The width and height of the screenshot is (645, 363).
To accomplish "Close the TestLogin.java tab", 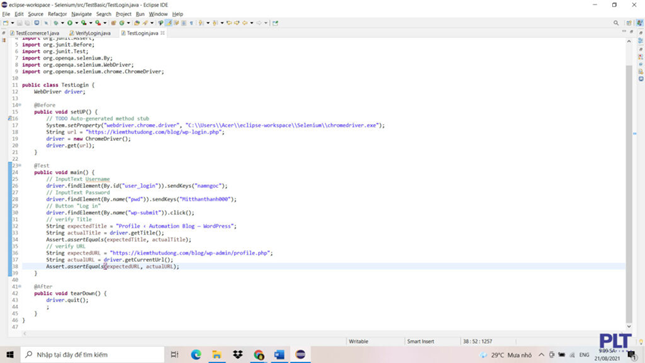I will [162, 33].
